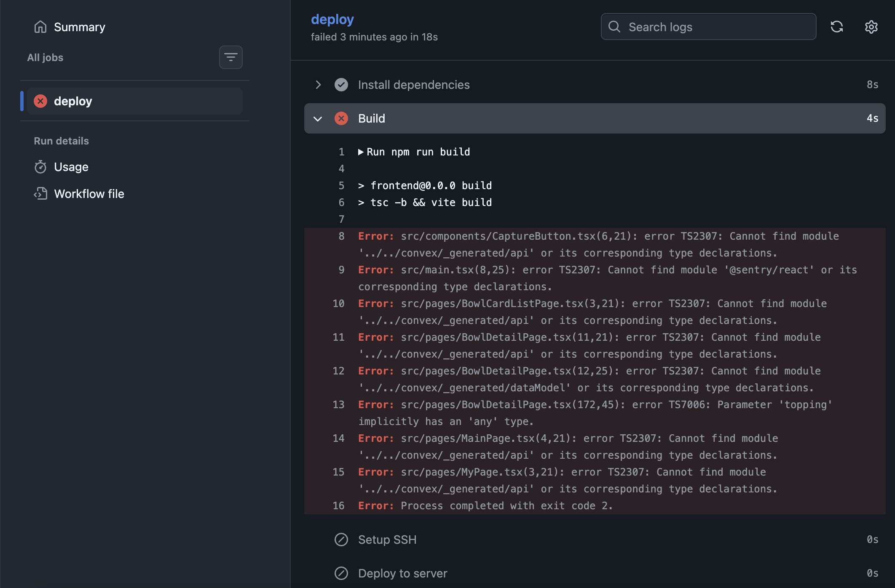895x588 pixels.
Task: Click the Workflow file icon
Action: click(40, 194)
